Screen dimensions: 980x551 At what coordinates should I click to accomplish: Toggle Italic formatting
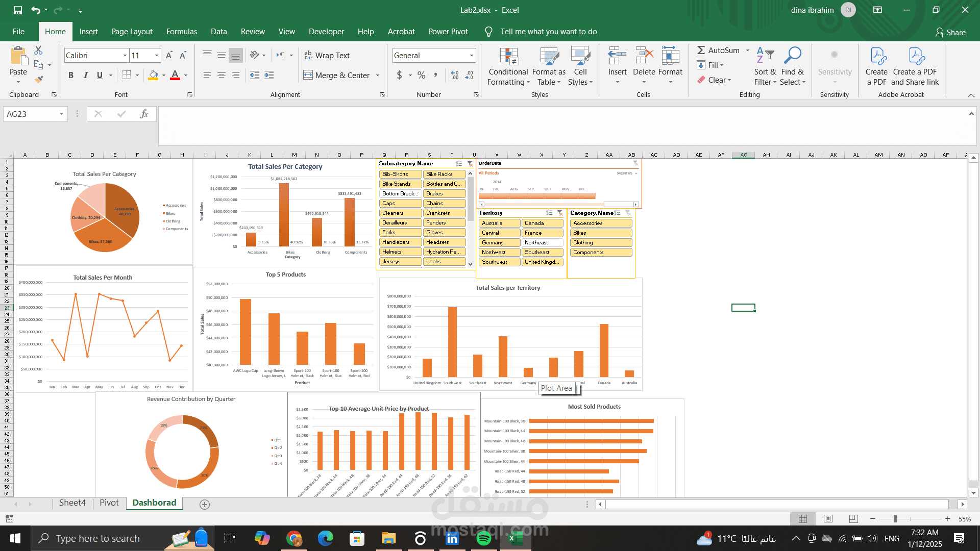click(85, 75)
